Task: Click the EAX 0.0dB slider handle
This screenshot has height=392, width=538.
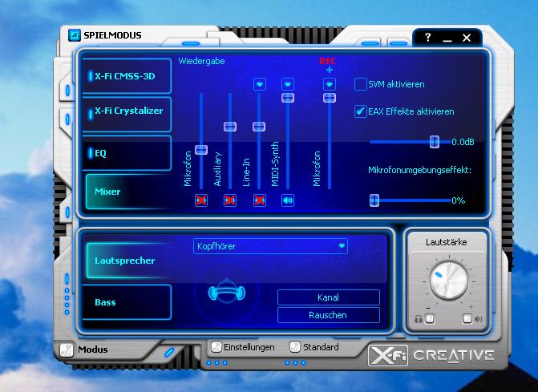Action: tap(435, 142)
